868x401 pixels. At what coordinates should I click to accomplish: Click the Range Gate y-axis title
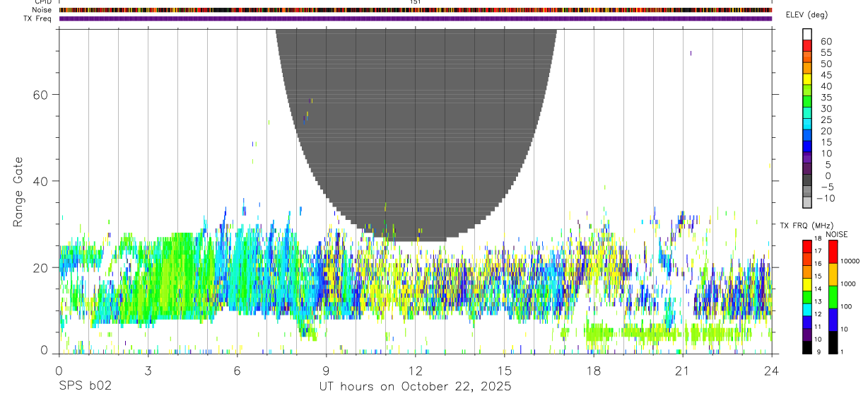[18, 192]
